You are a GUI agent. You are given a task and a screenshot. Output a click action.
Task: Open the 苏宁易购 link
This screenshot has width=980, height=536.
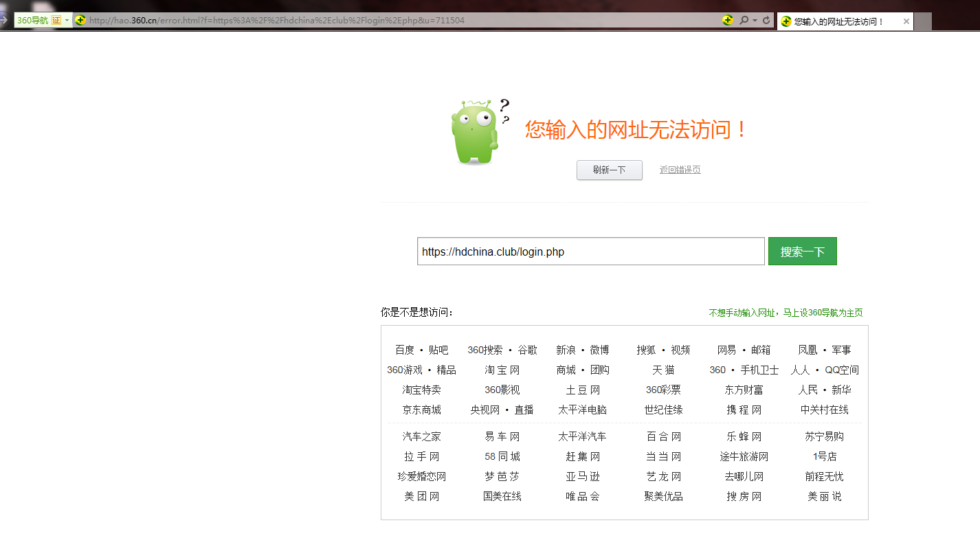825,436
